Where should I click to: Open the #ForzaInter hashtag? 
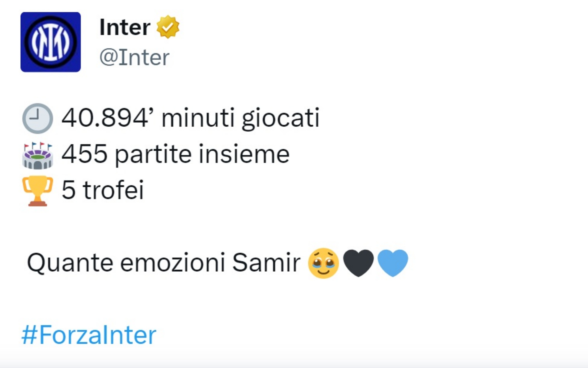click(89, 335)
